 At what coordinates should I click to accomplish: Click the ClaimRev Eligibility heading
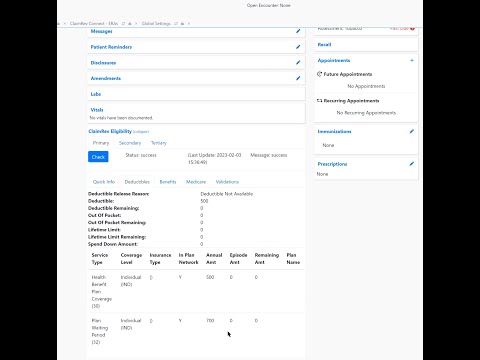(110, 131)
